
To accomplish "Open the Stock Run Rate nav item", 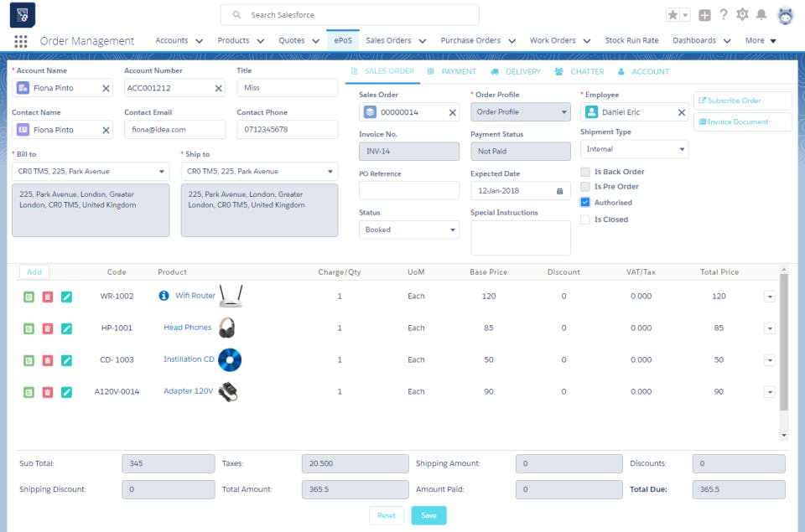I will [631, 40].
